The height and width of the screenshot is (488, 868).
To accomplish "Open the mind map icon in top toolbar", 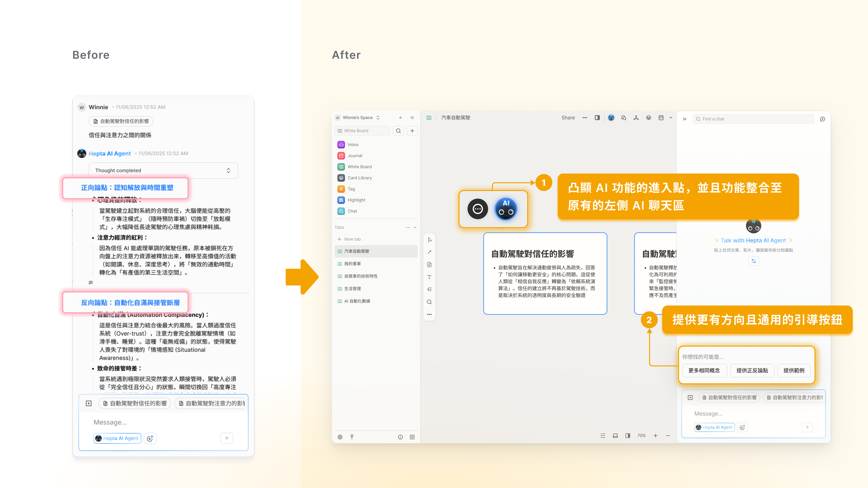I will pos(636,117).
